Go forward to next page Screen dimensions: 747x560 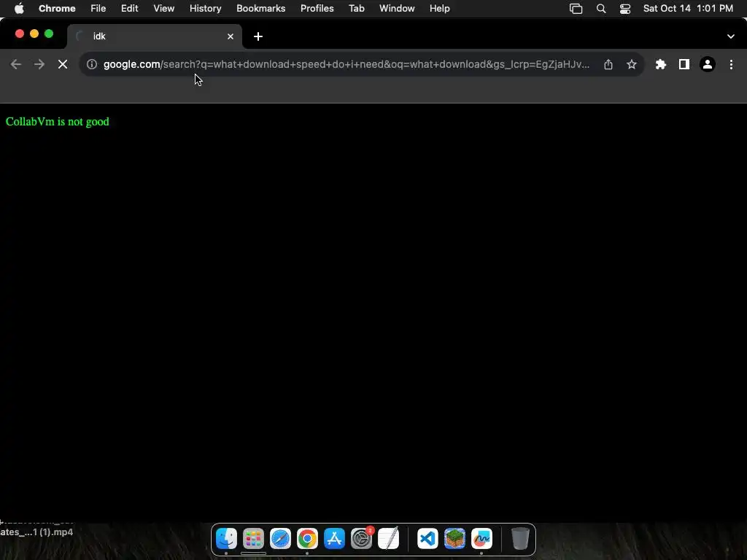pos(39,64)
